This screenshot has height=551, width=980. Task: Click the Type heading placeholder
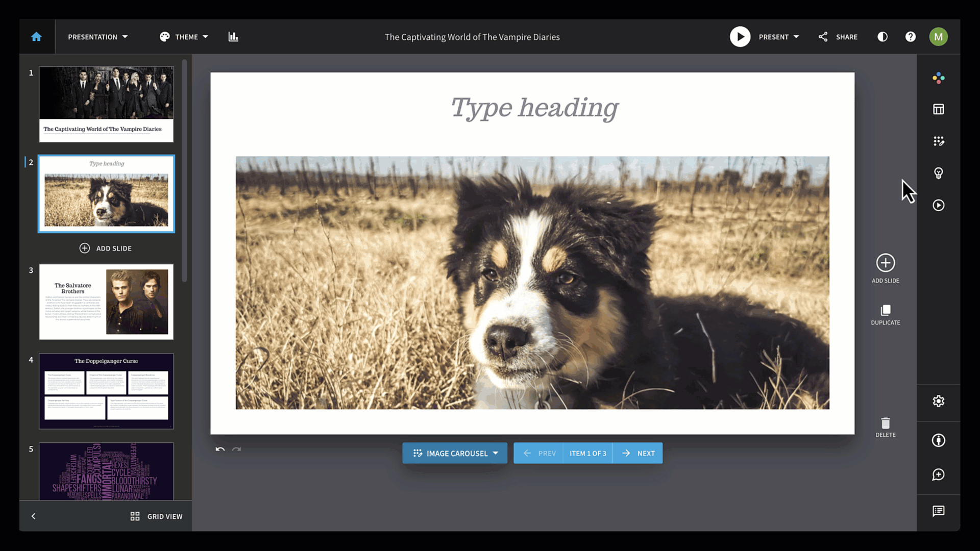534,108
